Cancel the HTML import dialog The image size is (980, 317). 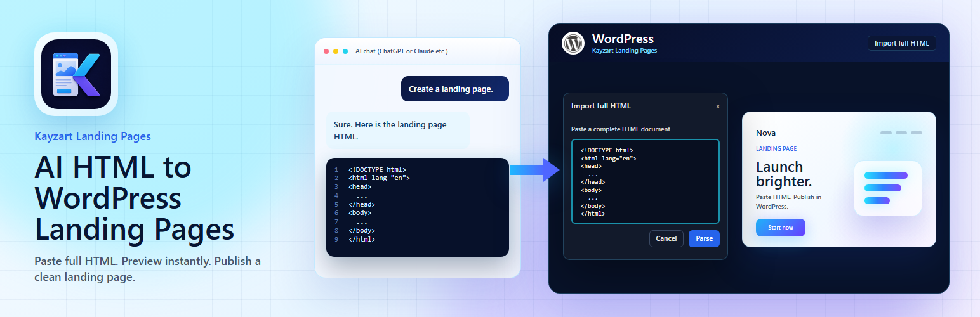tap(666, 238)
